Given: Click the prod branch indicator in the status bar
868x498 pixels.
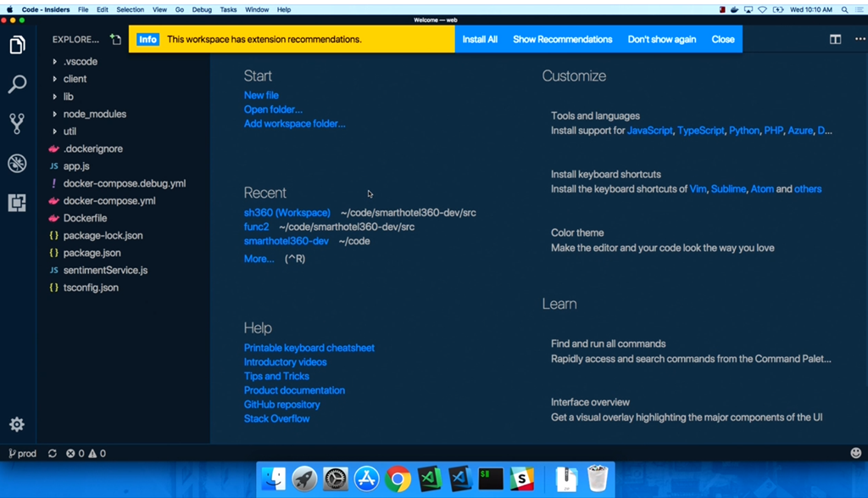Looking at the screenshot, I should point(23,453).
